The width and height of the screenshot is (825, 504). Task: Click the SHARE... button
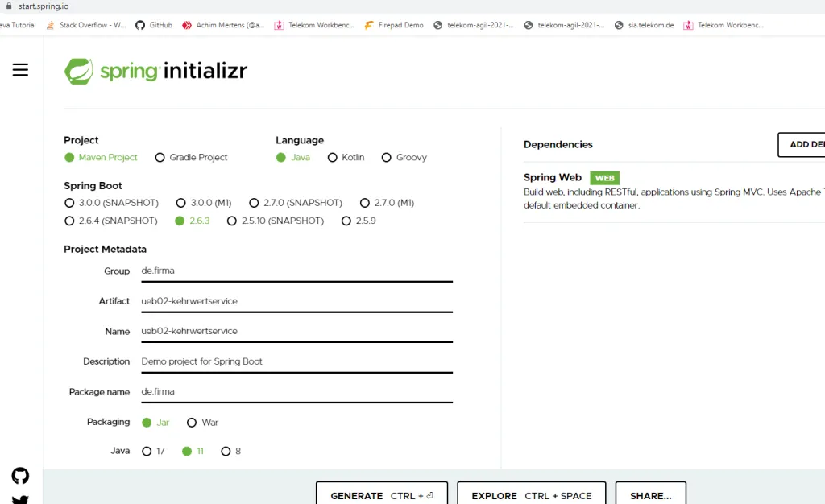point(651,494)
